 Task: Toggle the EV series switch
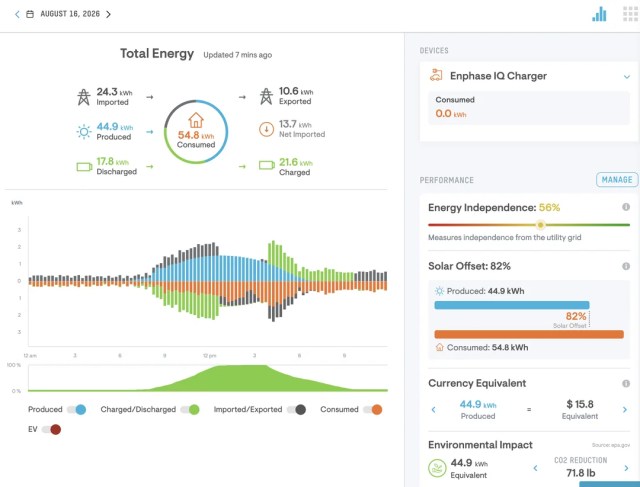51,429
